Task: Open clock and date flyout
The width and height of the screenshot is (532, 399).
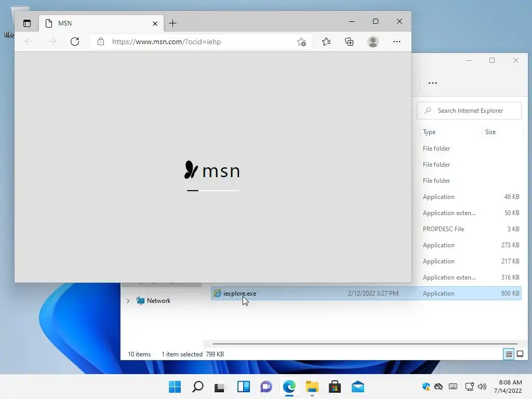Action: coord(508,387)
